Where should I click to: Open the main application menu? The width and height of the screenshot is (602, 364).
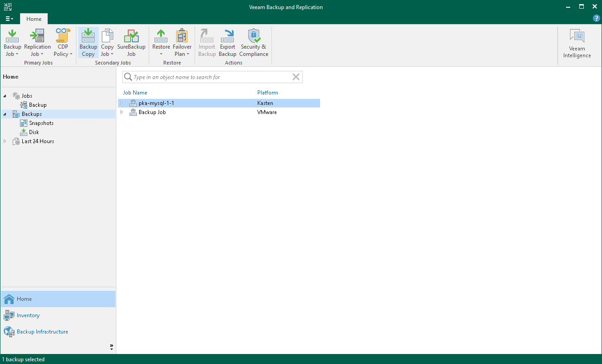tap(9, 19)
